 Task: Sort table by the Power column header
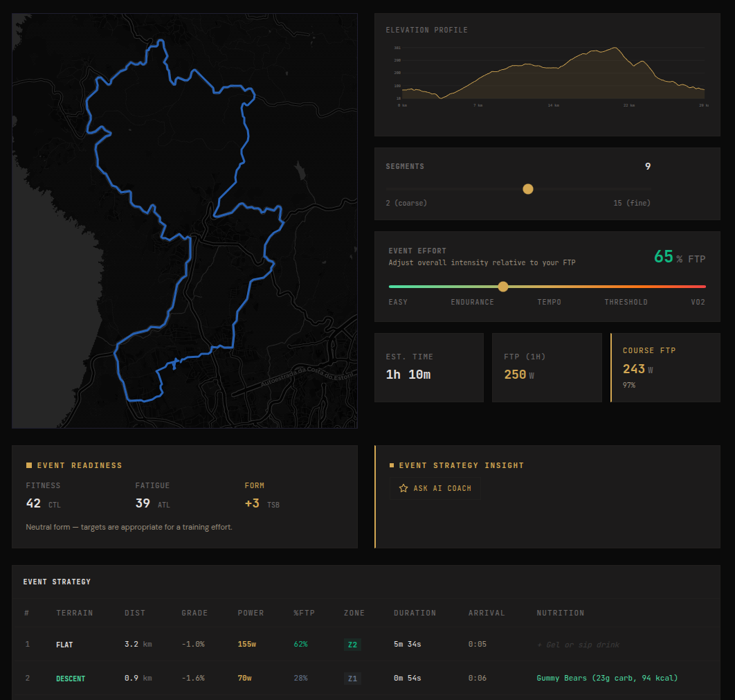point(251,613)
